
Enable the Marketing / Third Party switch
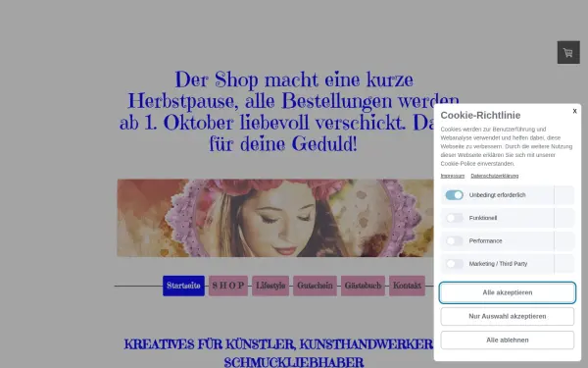pyautogui.click(x=454, y=264)
